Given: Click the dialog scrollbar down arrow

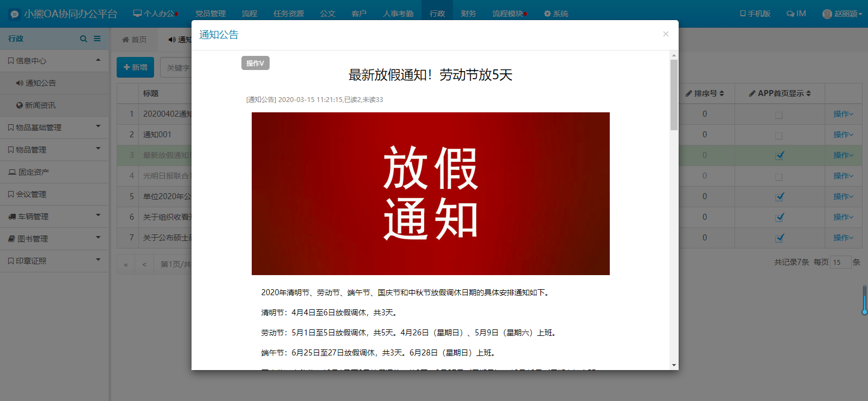Looking at the screenshot, I should point(674,365).
